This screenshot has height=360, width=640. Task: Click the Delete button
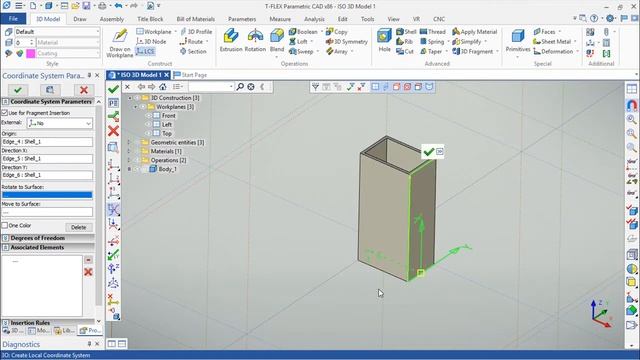tap(78, 227)
